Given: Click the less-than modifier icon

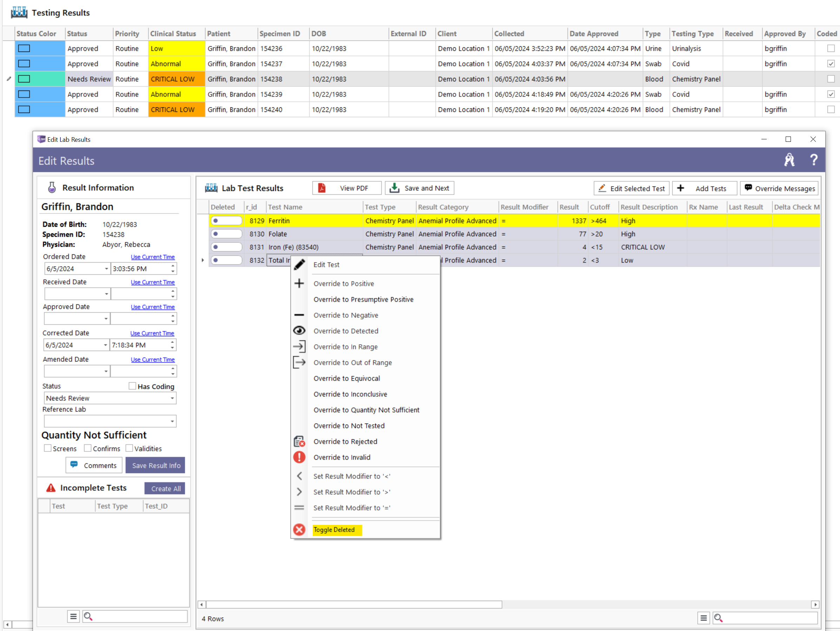Looking at the screenshot, I should pos(299,476).
